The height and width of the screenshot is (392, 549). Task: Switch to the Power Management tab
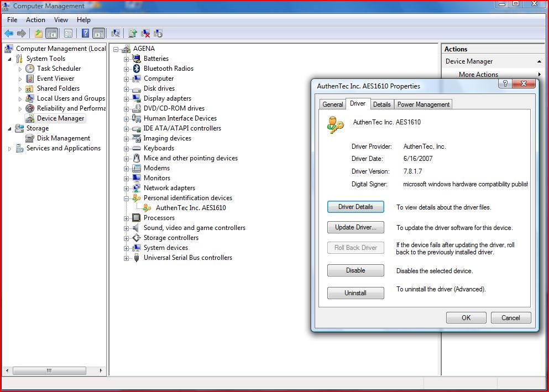click(423, 104)
